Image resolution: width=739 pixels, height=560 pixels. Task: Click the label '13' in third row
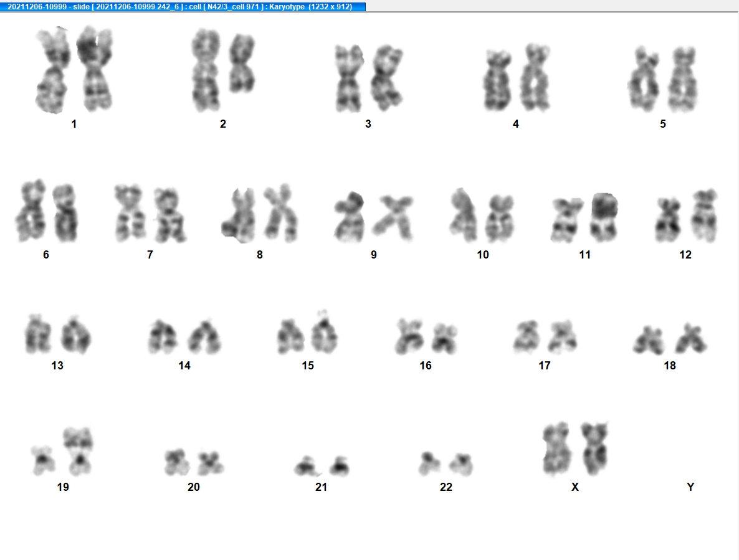pos(57,366)
